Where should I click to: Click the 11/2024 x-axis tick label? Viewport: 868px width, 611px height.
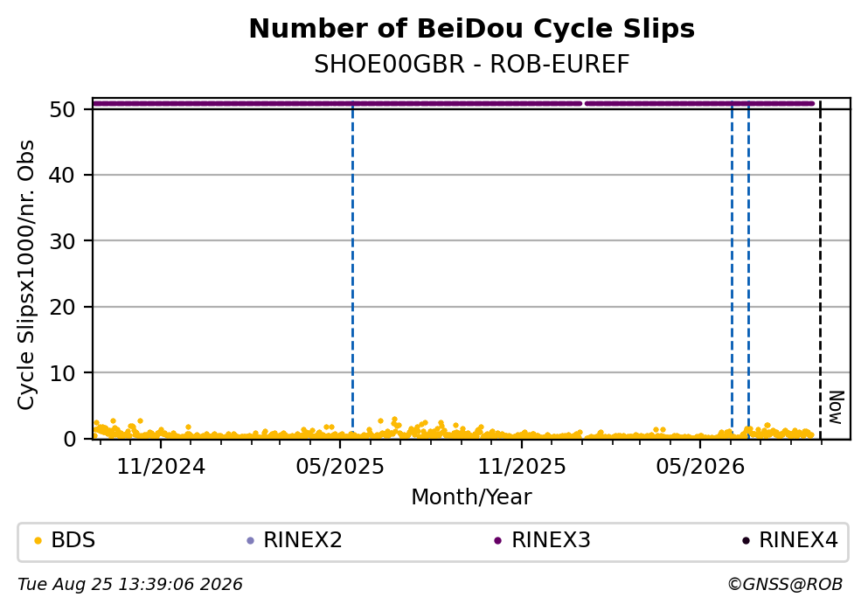click(161, 467)
